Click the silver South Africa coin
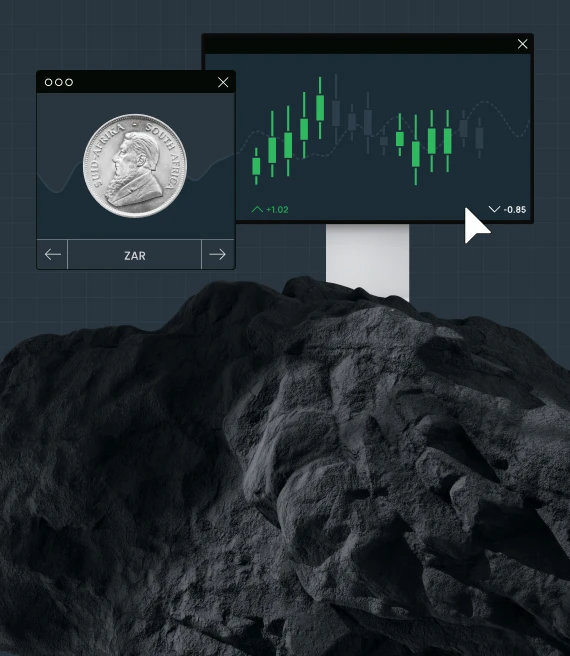 135,166
